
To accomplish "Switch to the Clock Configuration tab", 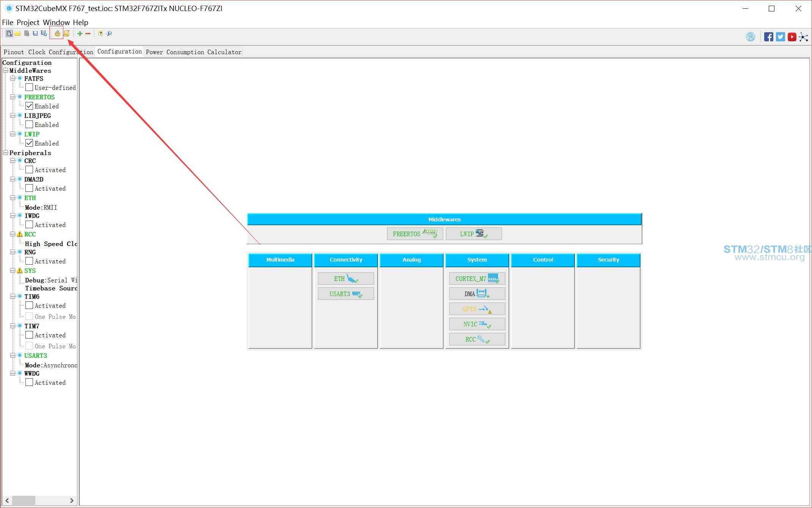I will point(60,52).
